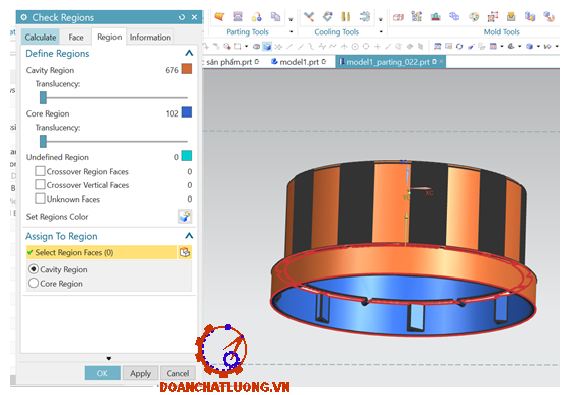
Task: Click the Set Regions Color icon
Action: [184, 216]
